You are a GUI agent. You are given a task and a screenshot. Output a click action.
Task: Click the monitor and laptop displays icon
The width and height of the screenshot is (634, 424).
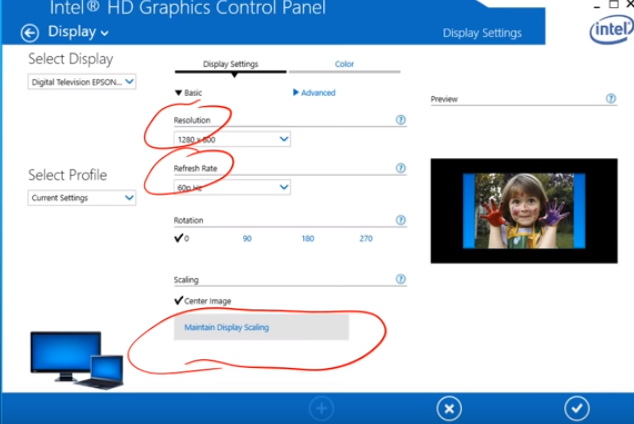77,360
